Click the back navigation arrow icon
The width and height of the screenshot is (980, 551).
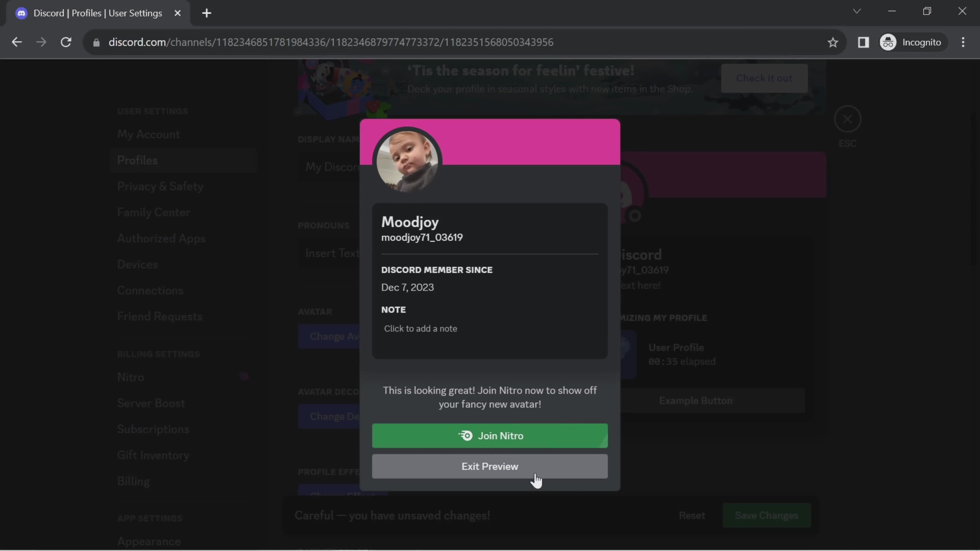click(17, 42)
